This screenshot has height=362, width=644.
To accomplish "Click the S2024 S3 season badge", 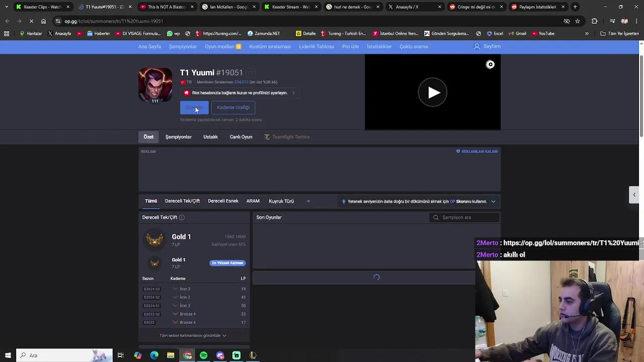I will tap(151, 289).
